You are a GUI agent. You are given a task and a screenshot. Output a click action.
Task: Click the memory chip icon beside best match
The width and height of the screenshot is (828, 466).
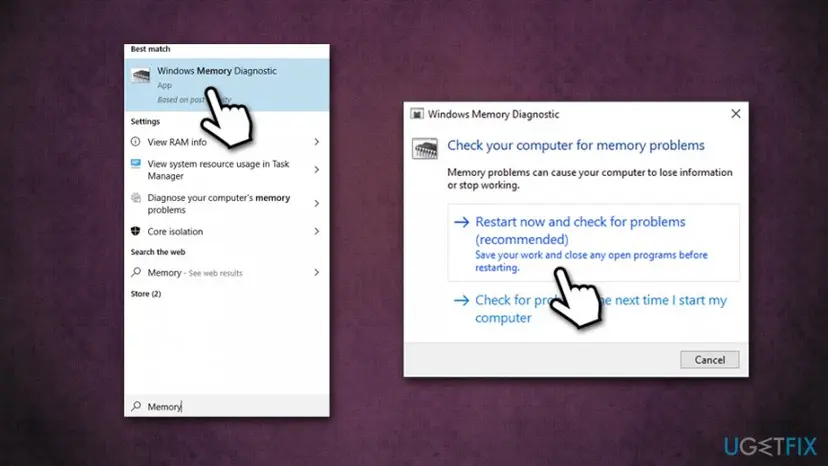[x=140, y=76]
